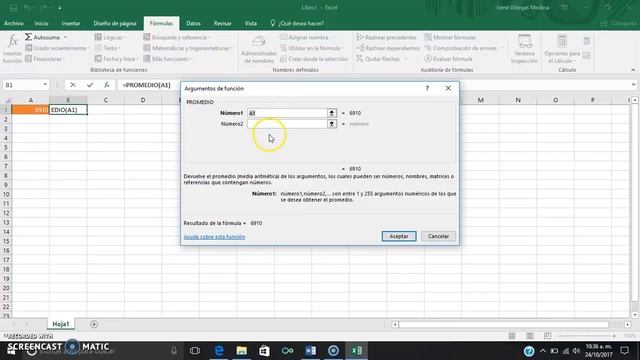Open Word in taskbar
This screenshot has width=640, height=360.
pos(311,351)
